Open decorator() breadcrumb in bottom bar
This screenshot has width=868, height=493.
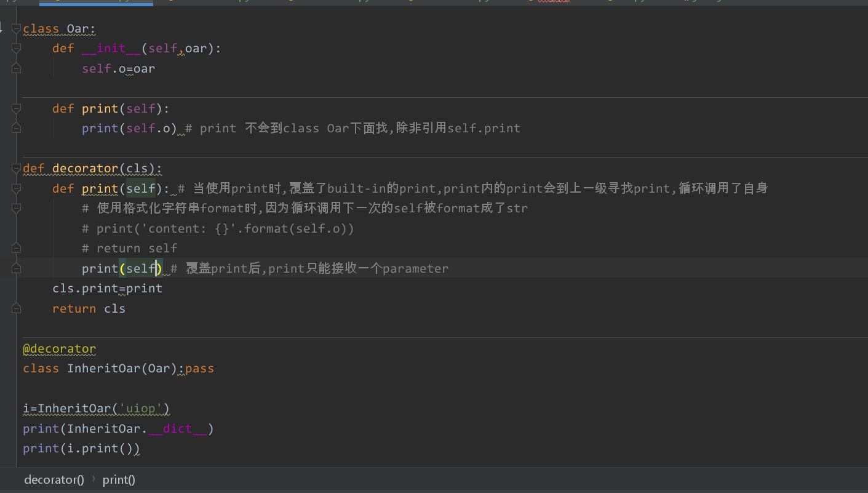click(54, 480)
